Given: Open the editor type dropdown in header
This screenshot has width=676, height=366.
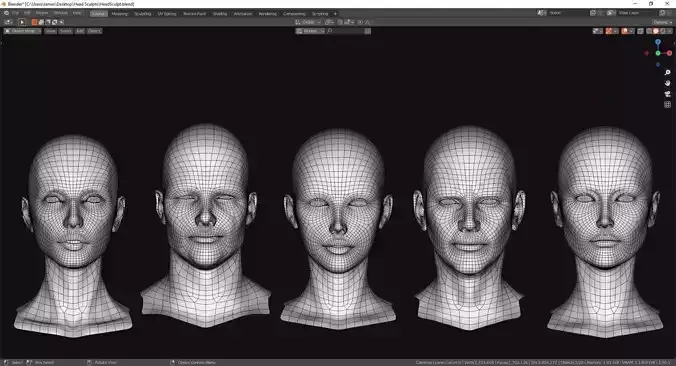Looking at the screenshot, I should (x=8, y=22).
